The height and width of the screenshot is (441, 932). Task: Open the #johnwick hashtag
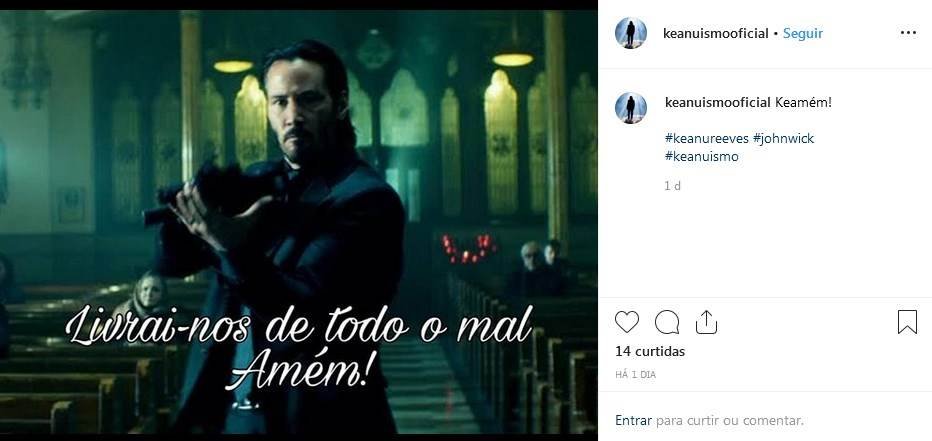(783, 138)
